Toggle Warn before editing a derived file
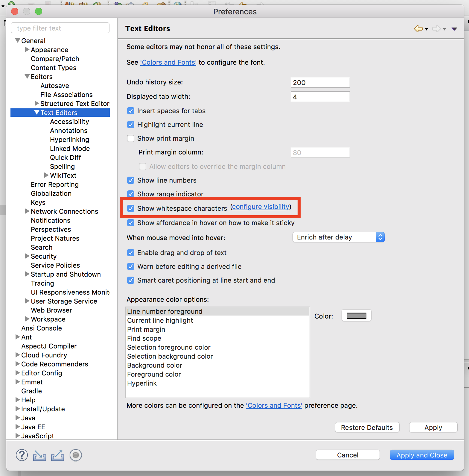469x476 pixels. click(x=131, y=266)
